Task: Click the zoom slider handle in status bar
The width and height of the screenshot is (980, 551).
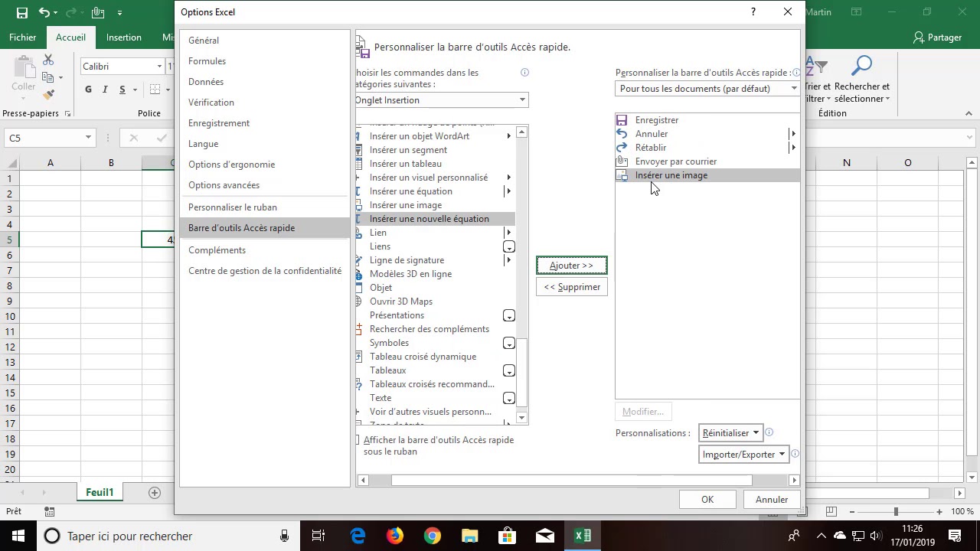Action: 896,511
